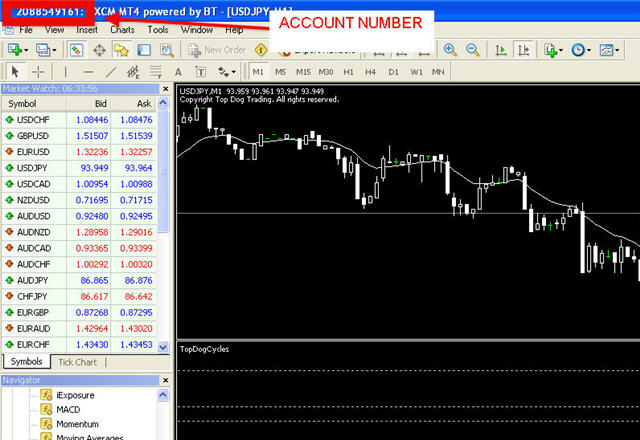
Task: Open the New Chart toolbar icon
Action: (15, 50)
